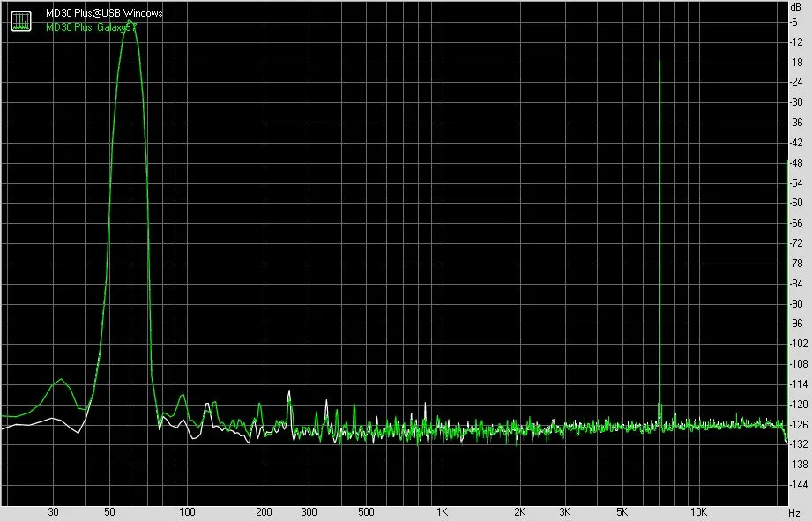Click the '50' frequency axis label
The height and width of the screenshot is (521, 812).
[x=109, y=512]
